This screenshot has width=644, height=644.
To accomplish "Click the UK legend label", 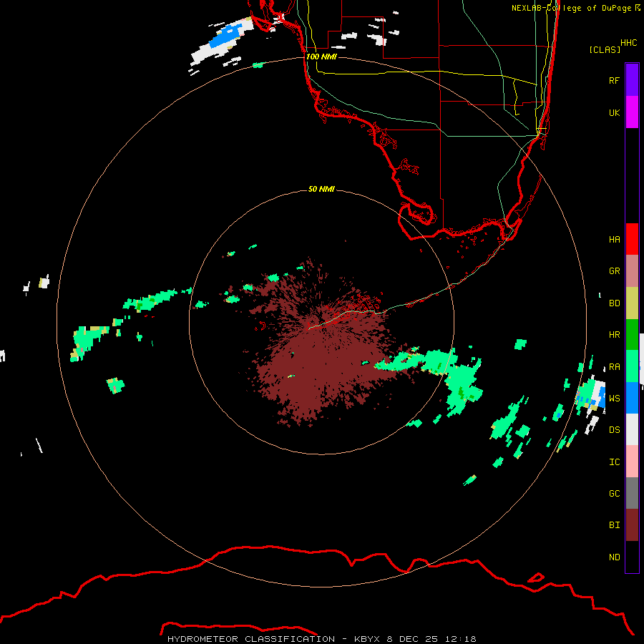I will pos(614,112).
